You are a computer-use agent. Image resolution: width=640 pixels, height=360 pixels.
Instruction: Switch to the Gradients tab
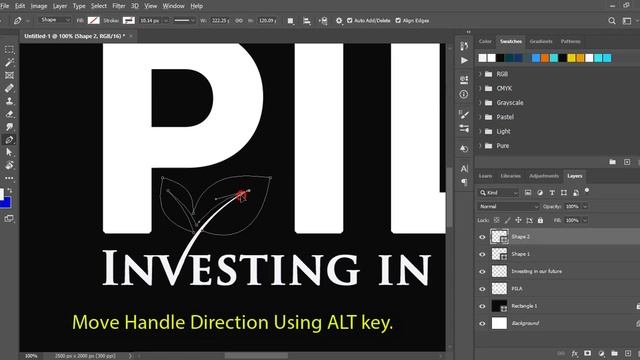click(x=541, y=41)
